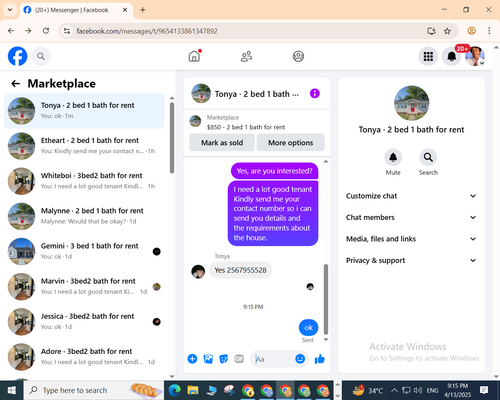
Task: Reload the page with the refresh icon
Action: (x=46, y=31)
